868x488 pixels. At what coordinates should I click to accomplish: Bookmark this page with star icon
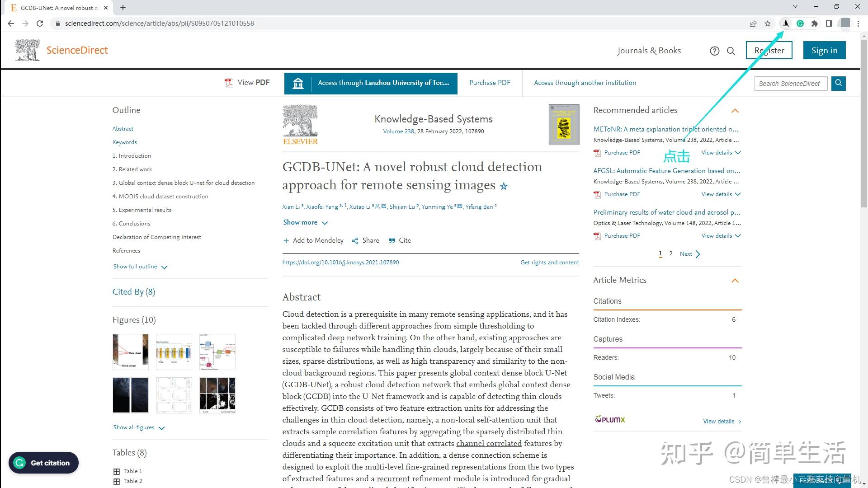point(768,23)
